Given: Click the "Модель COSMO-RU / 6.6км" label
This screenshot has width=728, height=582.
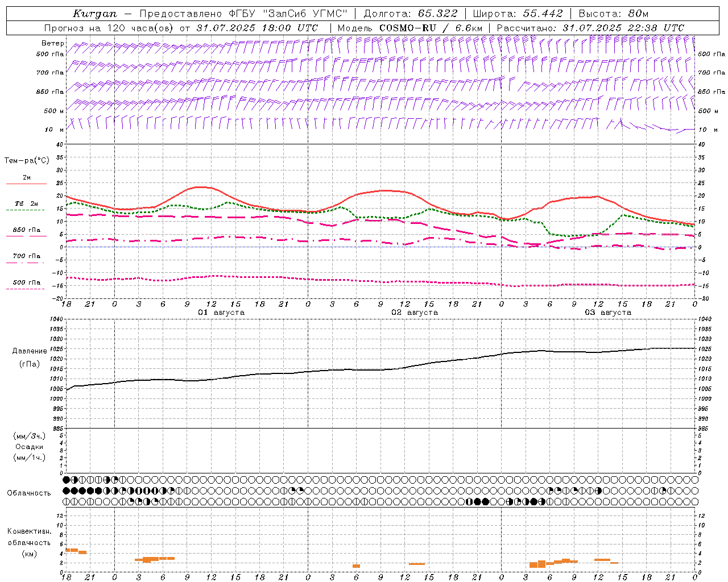Looking at the screenshot, I should (410, 28).
